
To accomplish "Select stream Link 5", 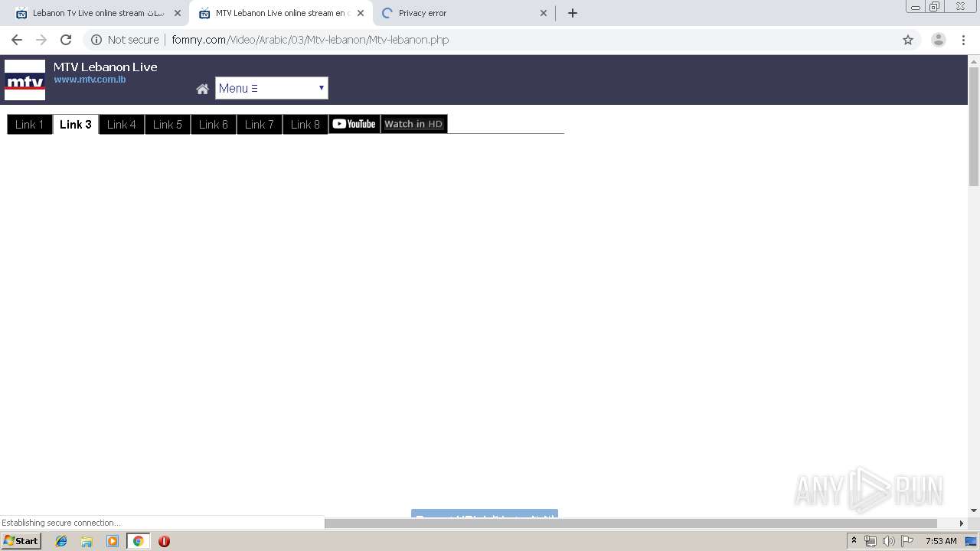I will (x=168, y=124).
